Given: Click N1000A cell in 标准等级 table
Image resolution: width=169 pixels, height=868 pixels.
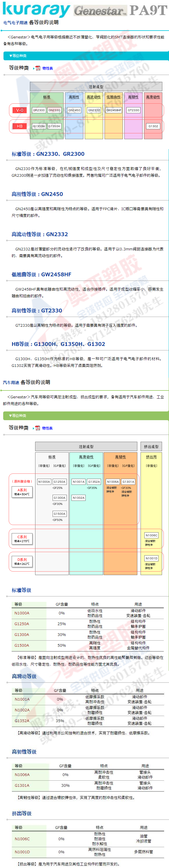Looking at the screenshot, I should 28,613.
